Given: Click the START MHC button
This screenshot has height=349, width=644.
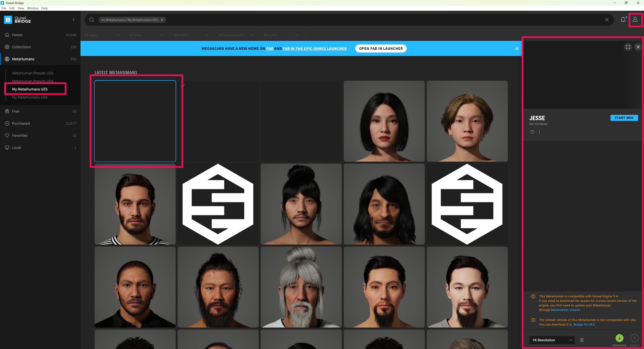Looking at the screenshot, I should click(624, 118).
